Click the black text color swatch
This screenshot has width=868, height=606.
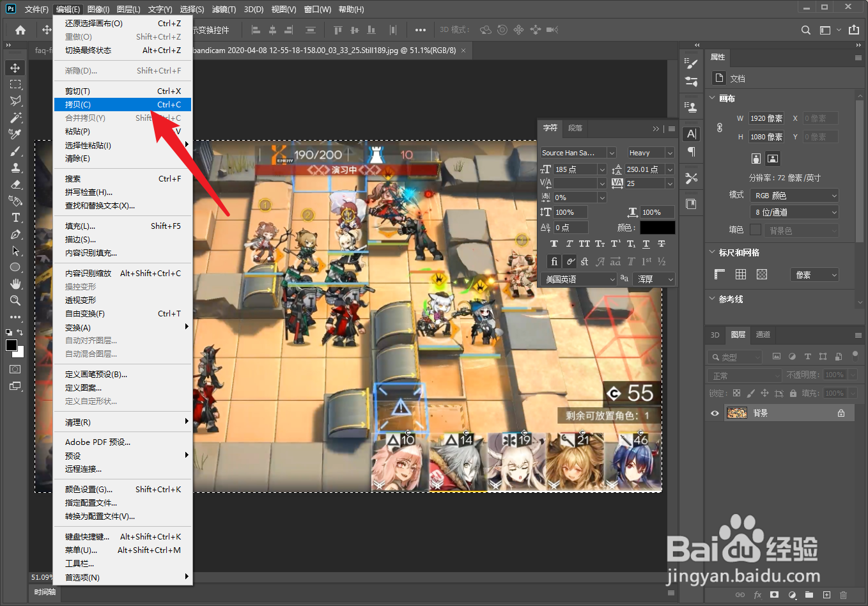point(657,228)
